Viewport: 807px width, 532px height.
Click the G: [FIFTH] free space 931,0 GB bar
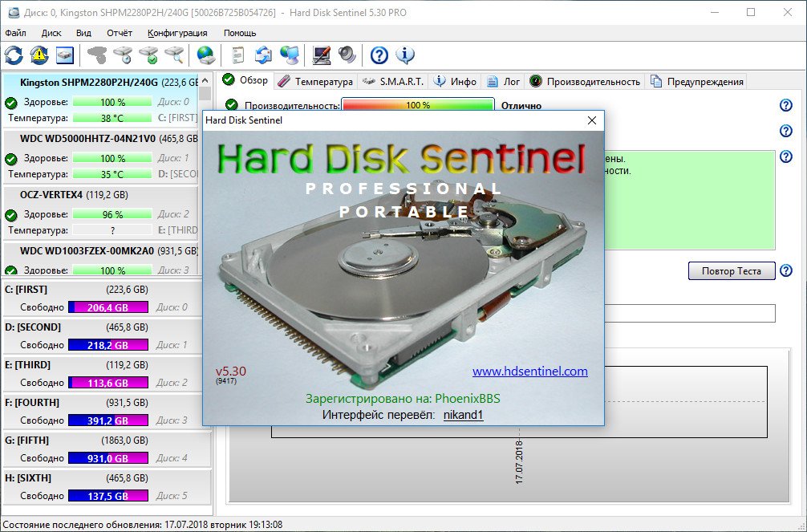(x=108, y=458)
